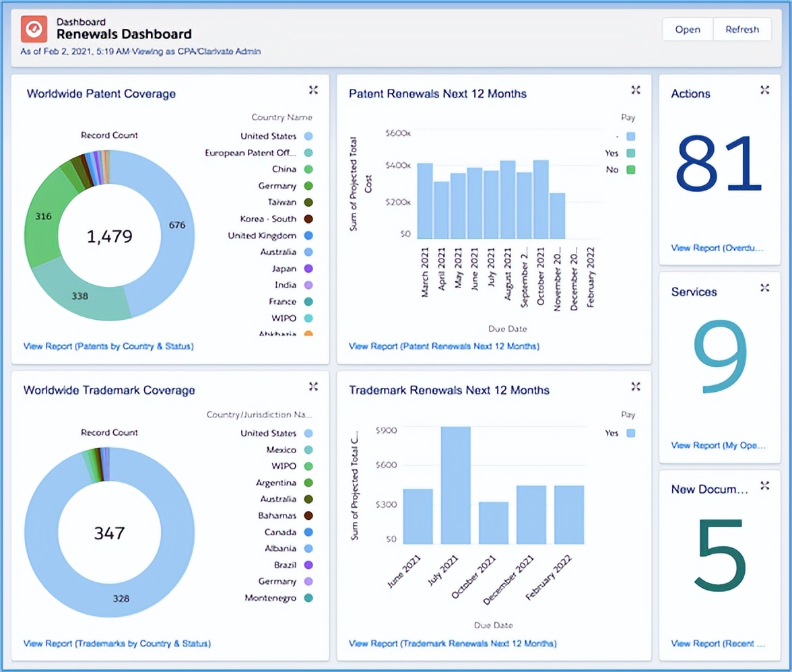Click the Open button

click(687, 30)
